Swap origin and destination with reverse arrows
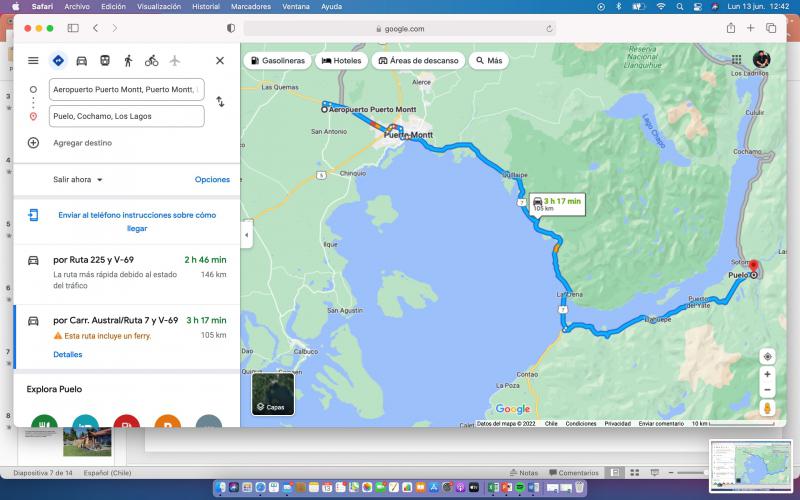 coord(220,102)
